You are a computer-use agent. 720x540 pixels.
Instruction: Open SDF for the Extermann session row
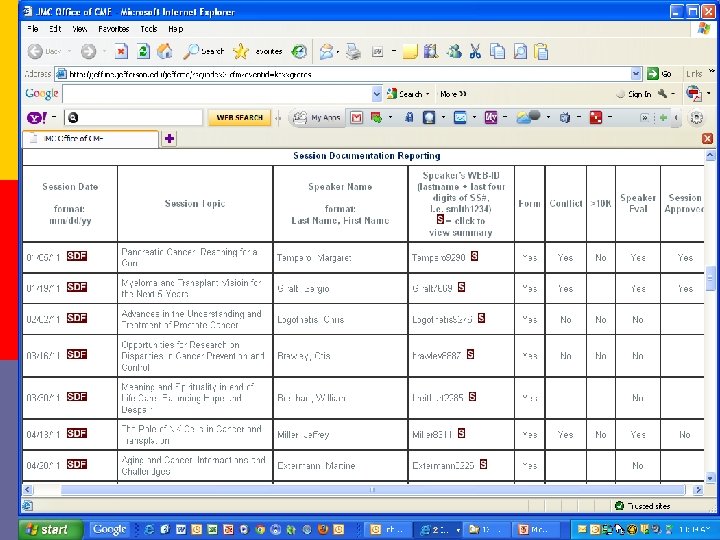click(77, 464)
